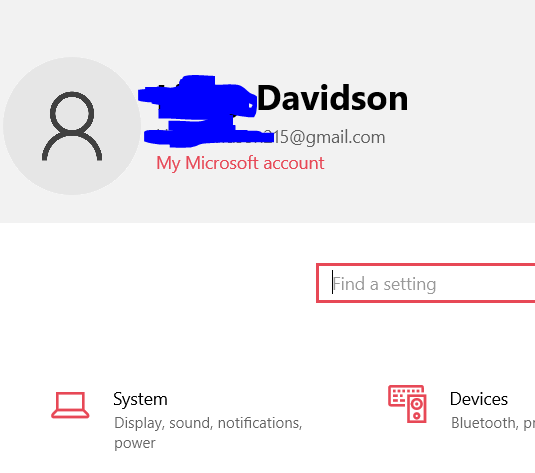Focus the Find a setting search box
Image resolution: width=535 pixels, height=473 pixels.
[x=425, y=283]
